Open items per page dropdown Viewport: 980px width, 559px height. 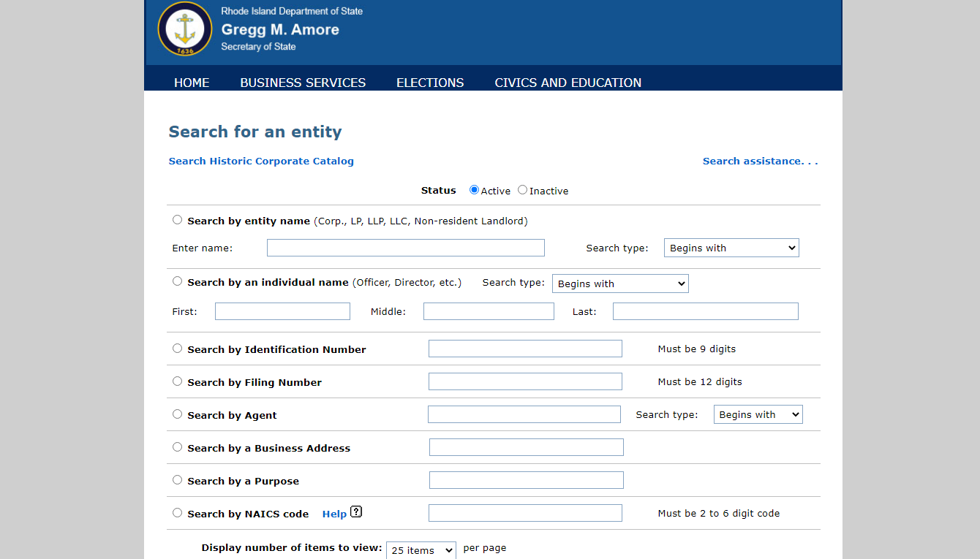tap(421, 550)
